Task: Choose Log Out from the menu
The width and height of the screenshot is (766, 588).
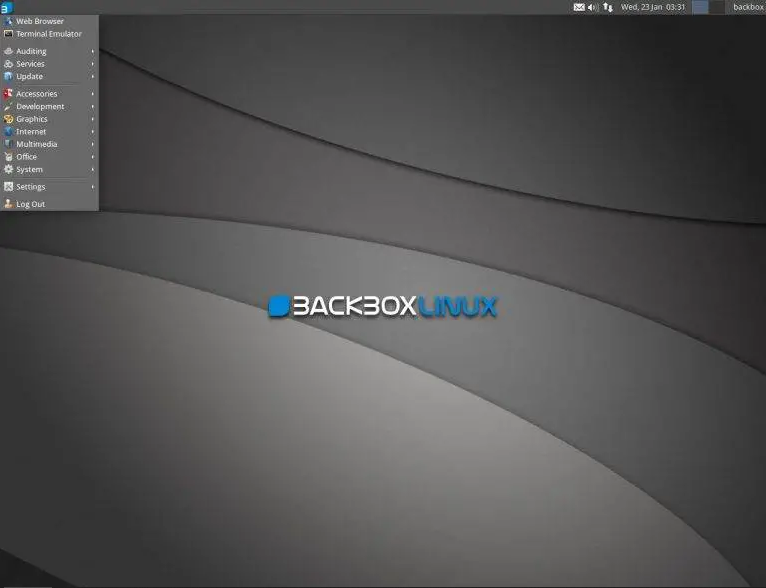Action: coord(49,204)
